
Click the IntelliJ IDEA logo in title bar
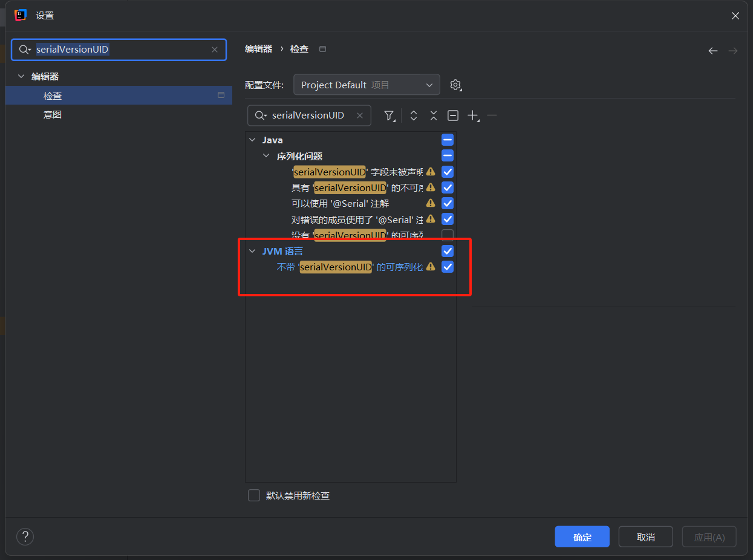tap(21, 16)
